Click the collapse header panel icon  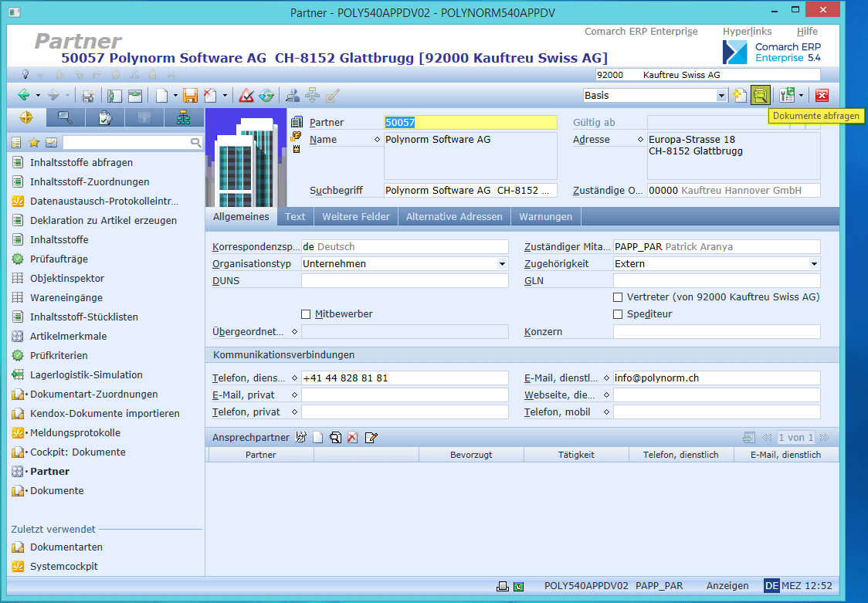coord(135,95)
